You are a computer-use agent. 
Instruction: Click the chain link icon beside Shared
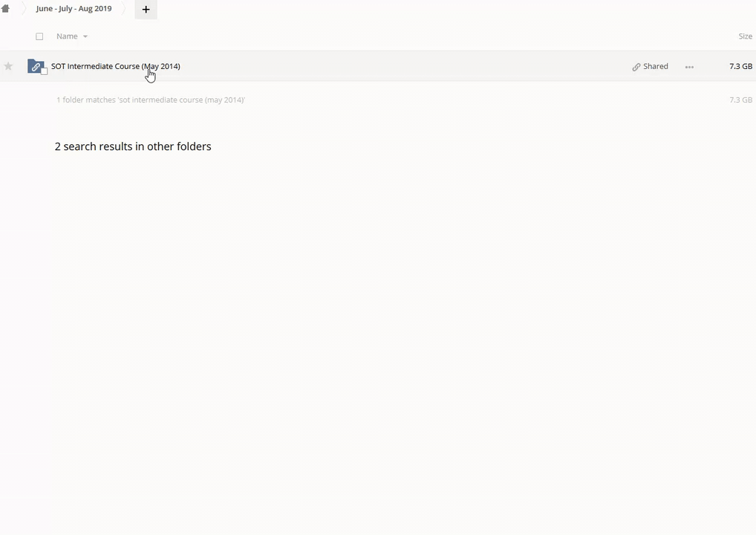tap(636, 67)
